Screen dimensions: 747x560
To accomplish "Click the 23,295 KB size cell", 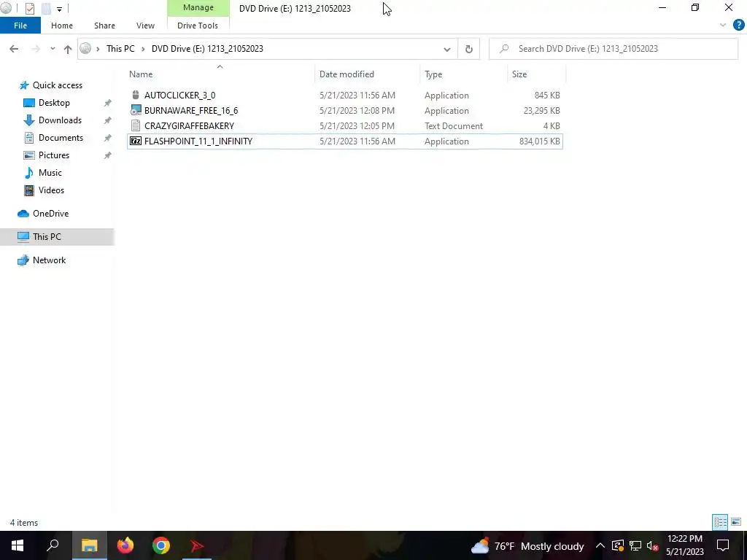I will pos(541,111).
